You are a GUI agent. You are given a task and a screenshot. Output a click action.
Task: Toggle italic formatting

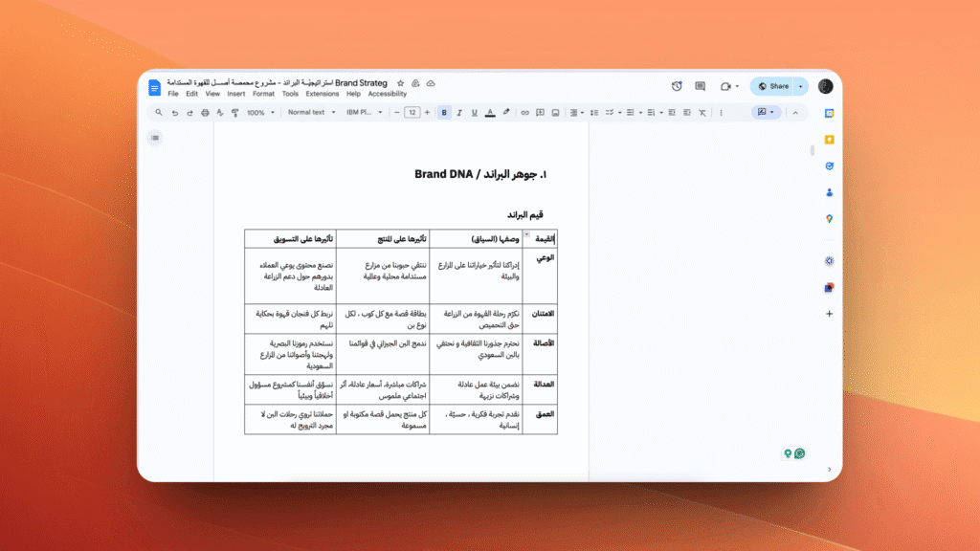coord(459,113)
